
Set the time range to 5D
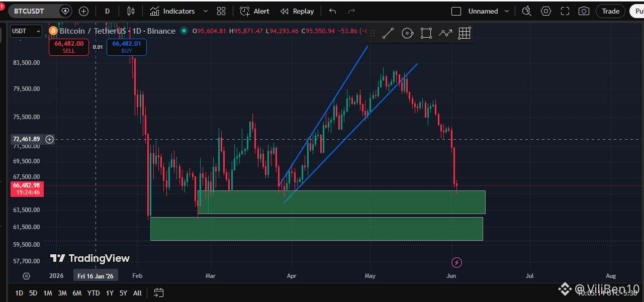[33, 293]
